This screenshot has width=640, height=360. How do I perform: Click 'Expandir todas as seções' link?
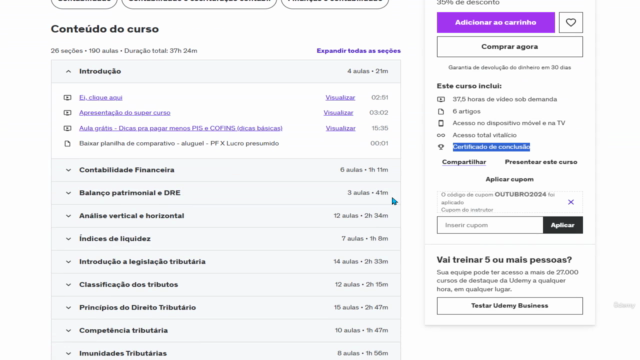(x=358, y=51)
